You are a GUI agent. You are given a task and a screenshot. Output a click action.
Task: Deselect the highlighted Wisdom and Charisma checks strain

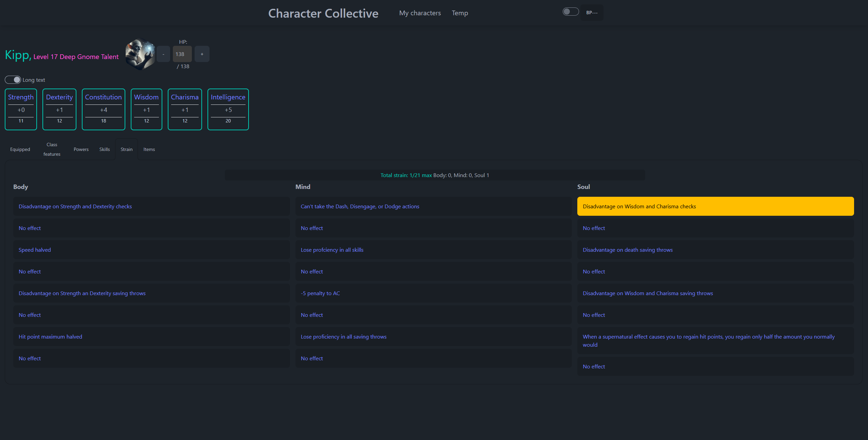[715, 206]
